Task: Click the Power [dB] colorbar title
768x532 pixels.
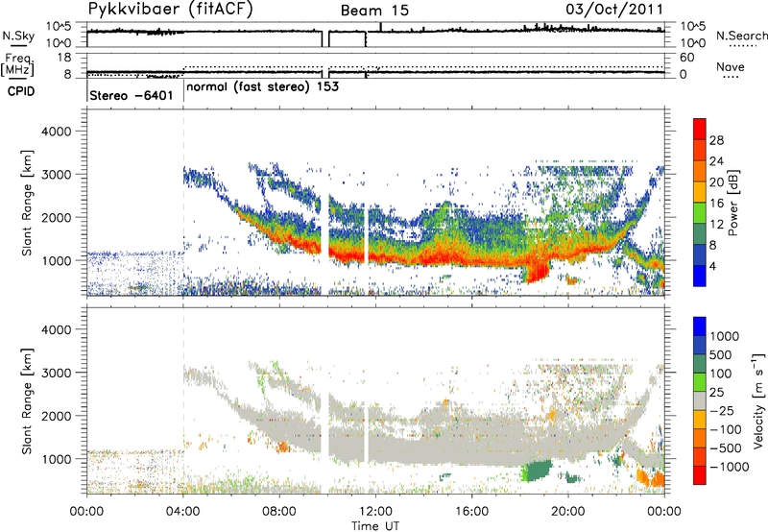Action: (x=732, y=203)
